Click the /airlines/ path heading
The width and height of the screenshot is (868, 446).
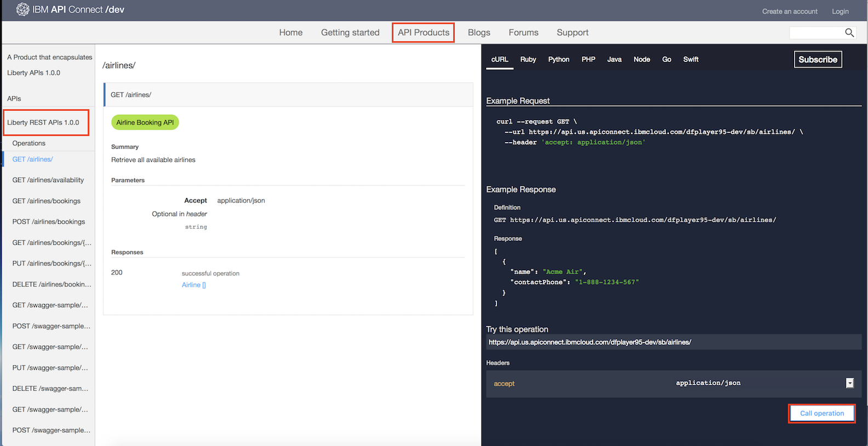tap(119, 65)
